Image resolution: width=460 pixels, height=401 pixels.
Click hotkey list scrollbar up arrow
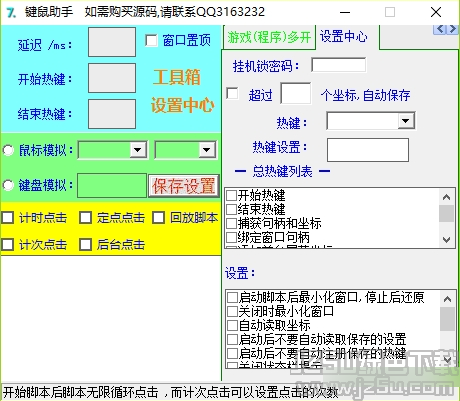tap(447, 197)
